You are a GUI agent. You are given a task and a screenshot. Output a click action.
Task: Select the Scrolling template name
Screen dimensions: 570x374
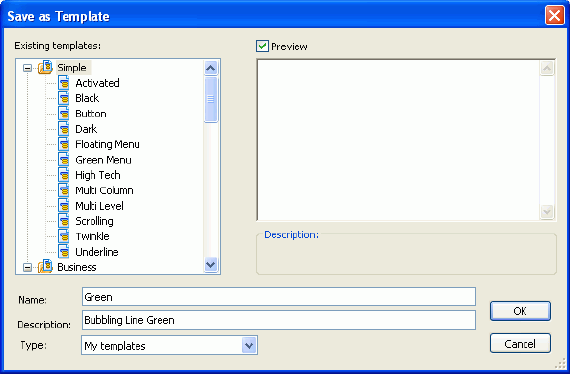(x=95, y=221)
